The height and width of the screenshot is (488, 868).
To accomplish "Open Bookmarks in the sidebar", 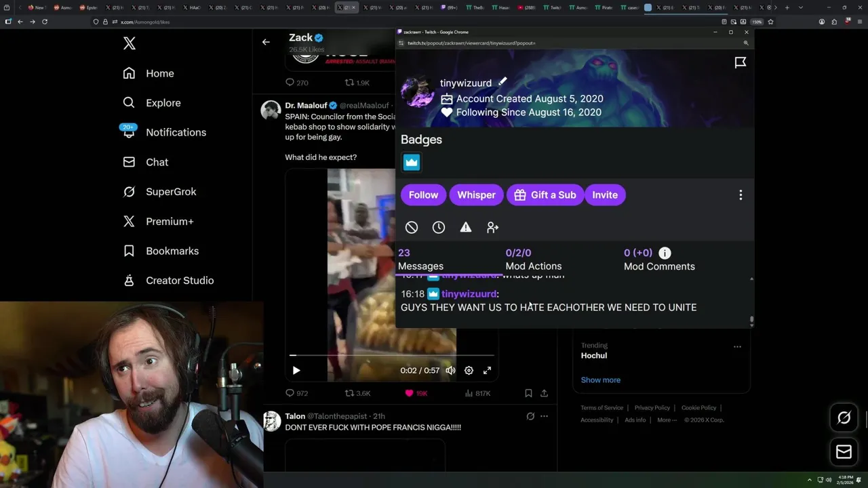I will coord(161,251).
